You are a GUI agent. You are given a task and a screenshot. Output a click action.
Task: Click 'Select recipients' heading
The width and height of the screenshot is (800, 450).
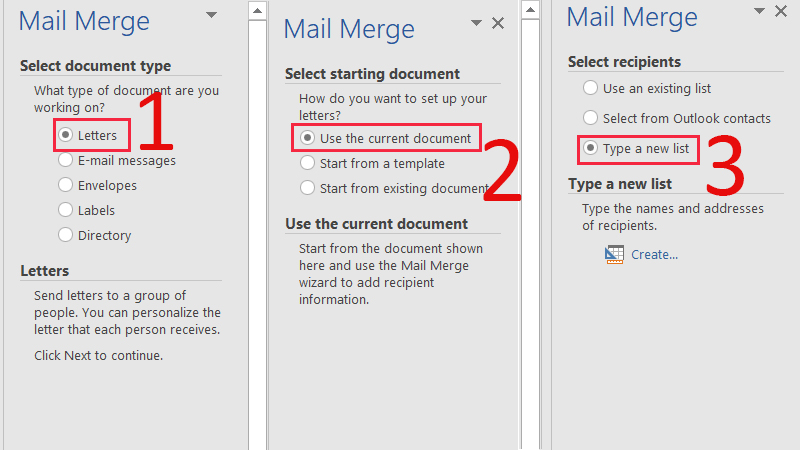pyautogui.click(x=624, y=62)
